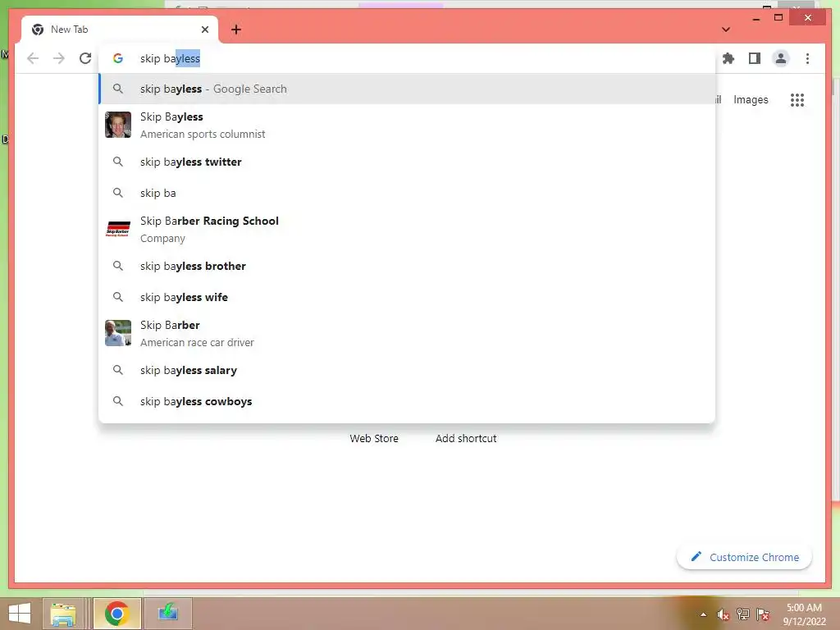Click the Skip Barber Racing School logo

[x=118, y=230]
